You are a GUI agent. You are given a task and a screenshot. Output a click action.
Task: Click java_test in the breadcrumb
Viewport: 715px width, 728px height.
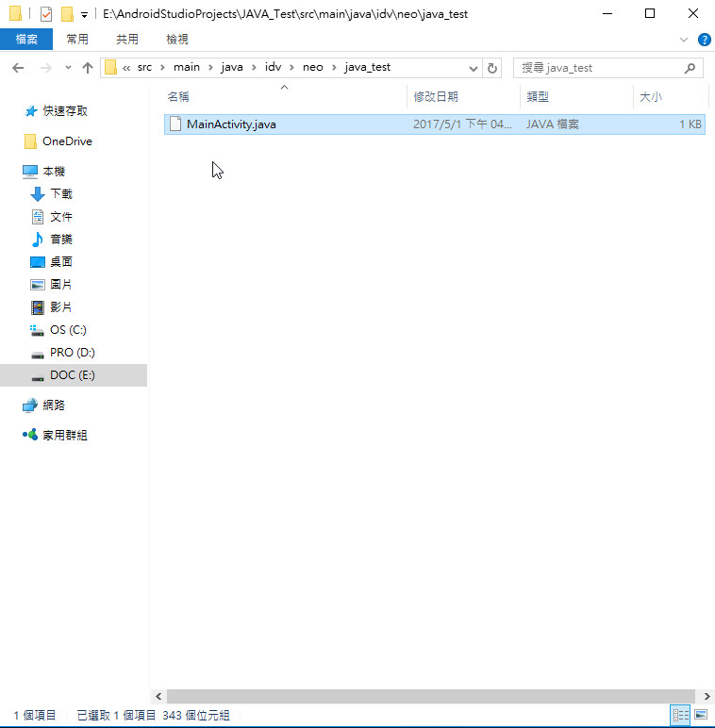[367, 67]
